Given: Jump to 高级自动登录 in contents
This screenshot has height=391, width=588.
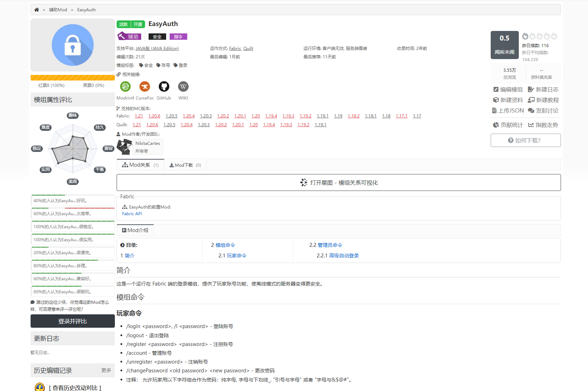Looking at the screenshot, I should 344,256.
